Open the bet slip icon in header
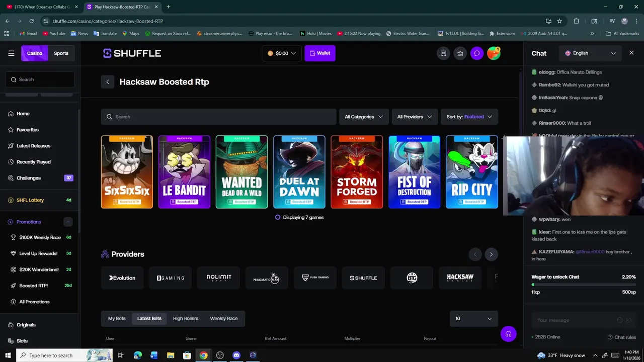The width and height of the screenshot is (644, 362). [443, 53]
